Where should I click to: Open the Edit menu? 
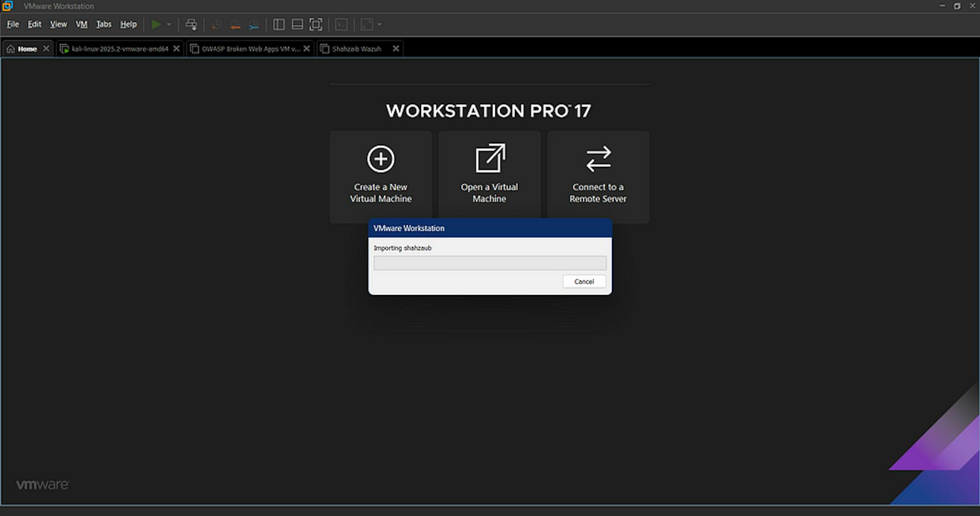point(34,24)
